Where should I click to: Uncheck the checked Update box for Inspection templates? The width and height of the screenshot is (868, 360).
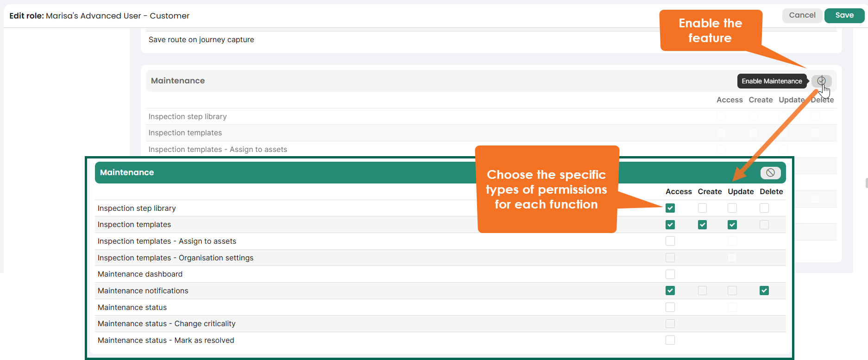tap(732, 225)
